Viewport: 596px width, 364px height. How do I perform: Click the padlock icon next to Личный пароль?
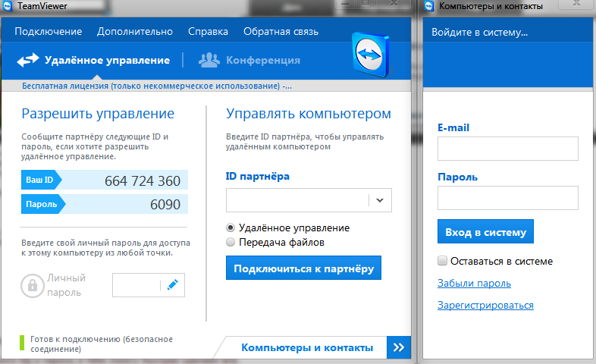[x=33, y=285]
